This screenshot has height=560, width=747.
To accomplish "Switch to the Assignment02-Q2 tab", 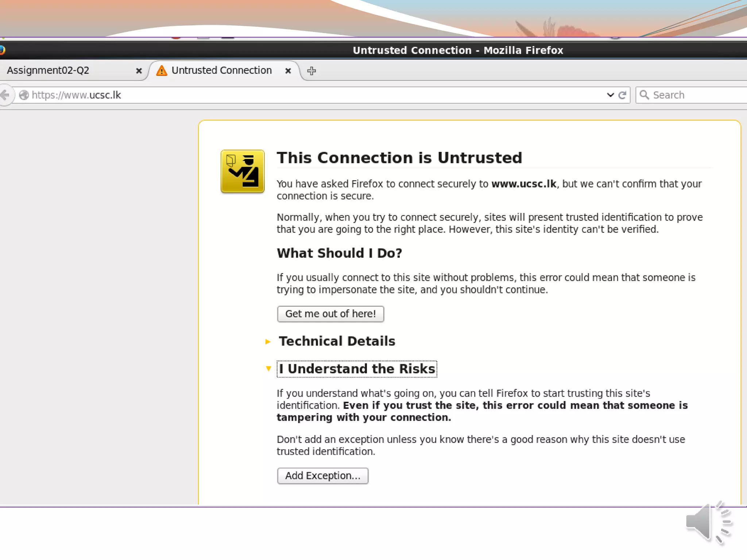I will (48, 70).
